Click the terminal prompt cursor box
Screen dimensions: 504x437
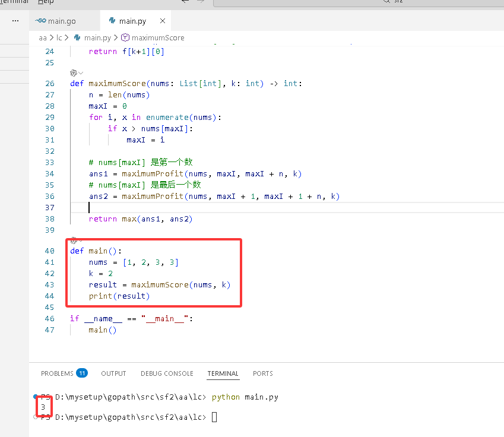(214, 417)
